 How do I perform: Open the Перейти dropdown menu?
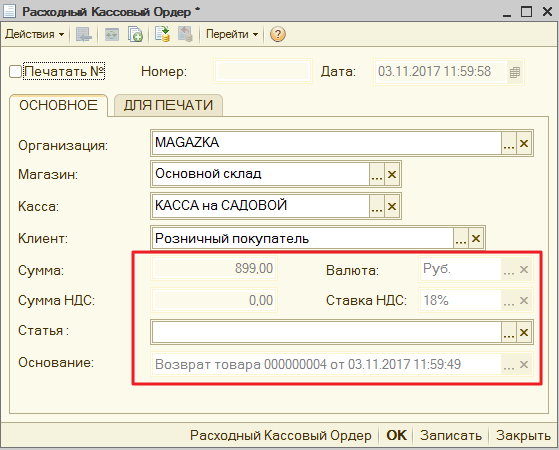coord(232,35)
